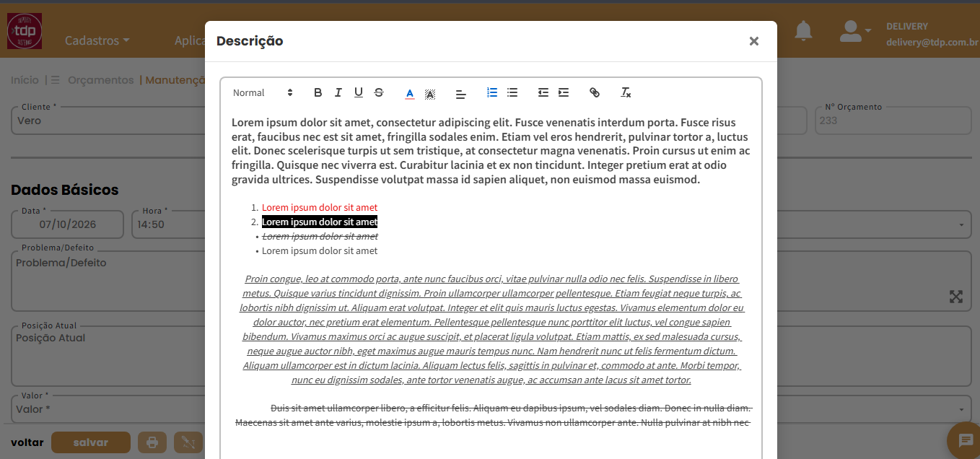The width and height of the screenshot is (980, 459).
Task: Click the Cliente field with Vero
Action: tap(108, 121)
